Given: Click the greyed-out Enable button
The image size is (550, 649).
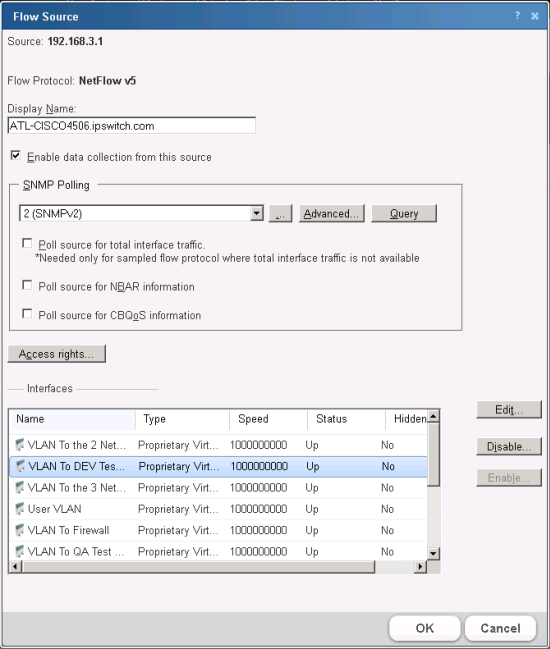Looking at the screenshot, I should click(509, 478).
